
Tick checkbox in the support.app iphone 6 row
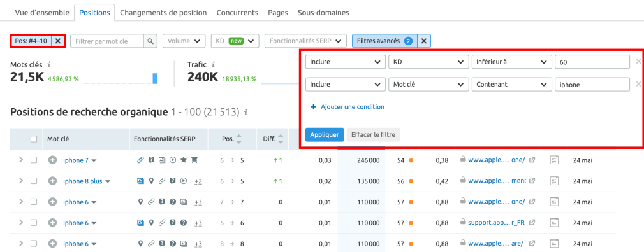34,223
